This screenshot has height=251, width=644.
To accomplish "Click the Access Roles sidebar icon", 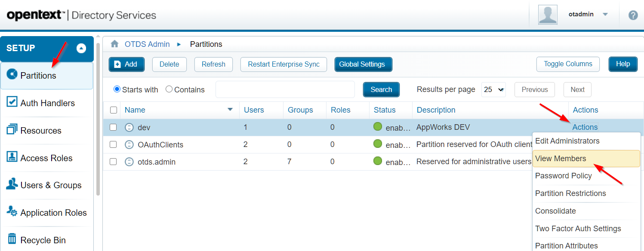I will [x=12, y=157].
